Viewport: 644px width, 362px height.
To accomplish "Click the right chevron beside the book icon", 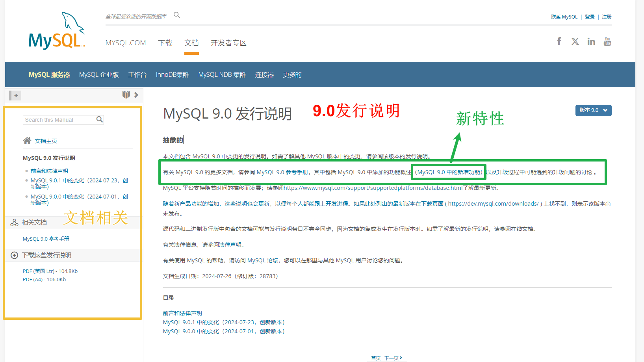I will point(136,95).
